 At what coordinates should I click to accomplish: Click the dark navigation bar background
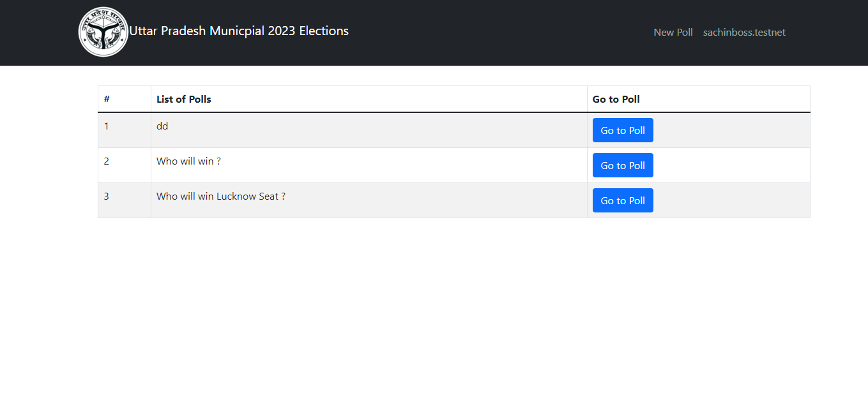[498, 32]
